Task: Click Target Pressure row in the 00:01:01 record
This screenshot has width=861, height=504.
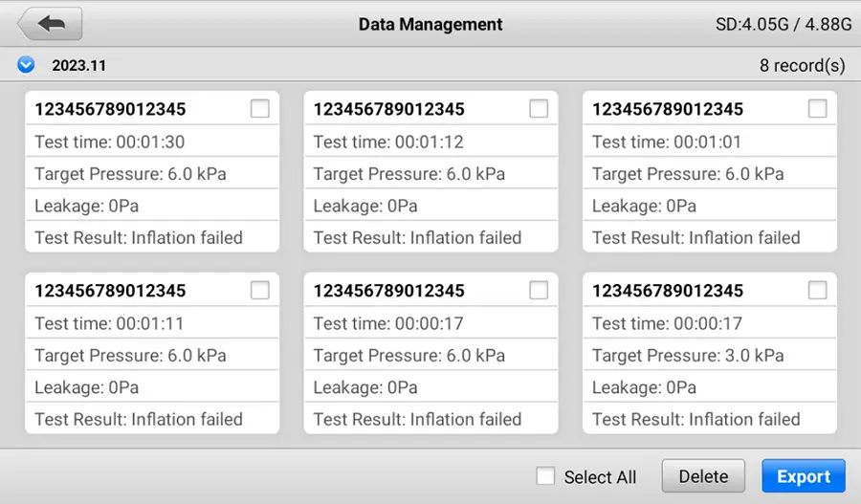Action: coord(710,173)
